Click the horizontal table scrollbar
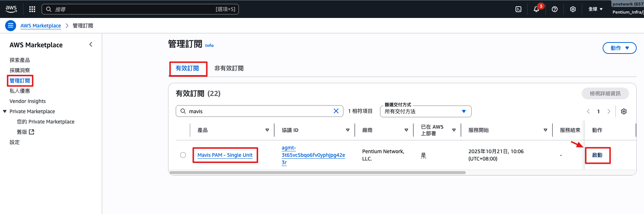 pyautogui.click(x=317, y=173)
